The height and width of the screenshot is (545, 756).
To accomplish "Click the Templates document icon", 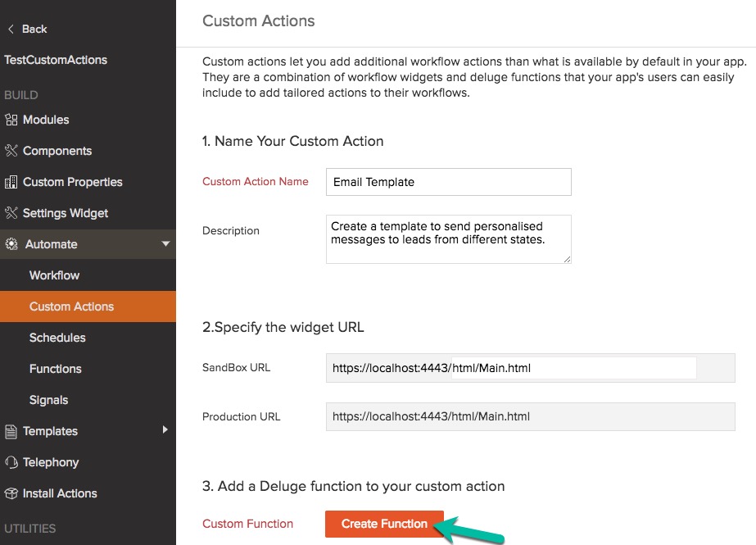I will tap(11, 431).
